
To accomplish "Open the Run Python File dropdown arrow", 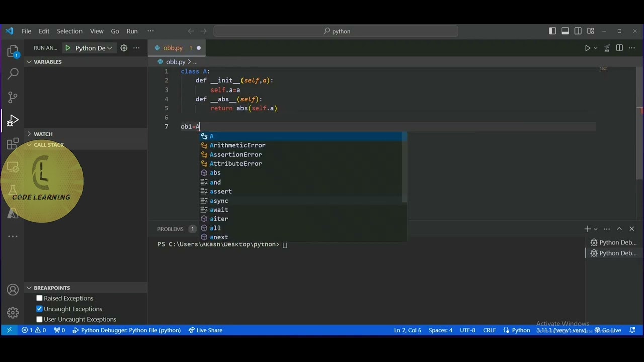I will pyautogui.click(x=596, y=48).
